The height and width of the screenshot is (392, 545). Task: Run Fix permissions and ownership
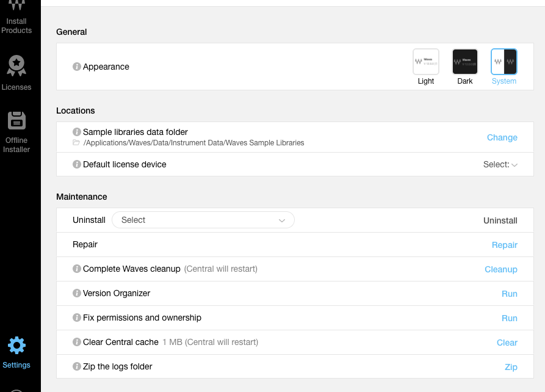point(509,318)
